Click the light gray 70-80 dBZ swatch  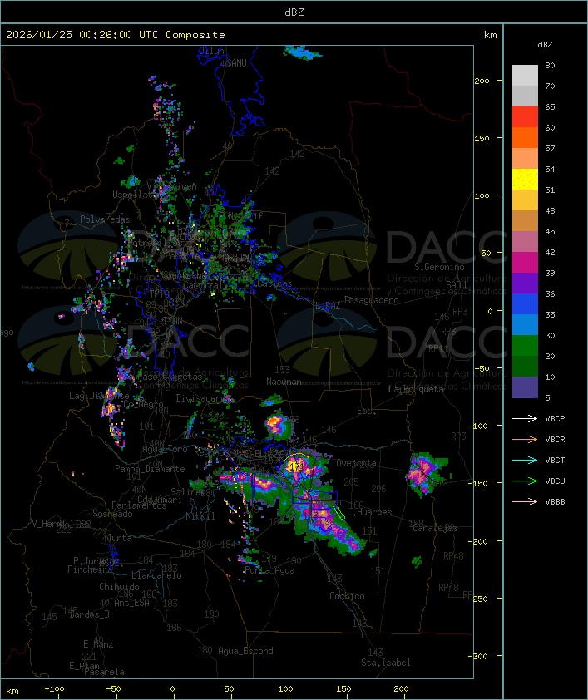[x=525, y=76]
